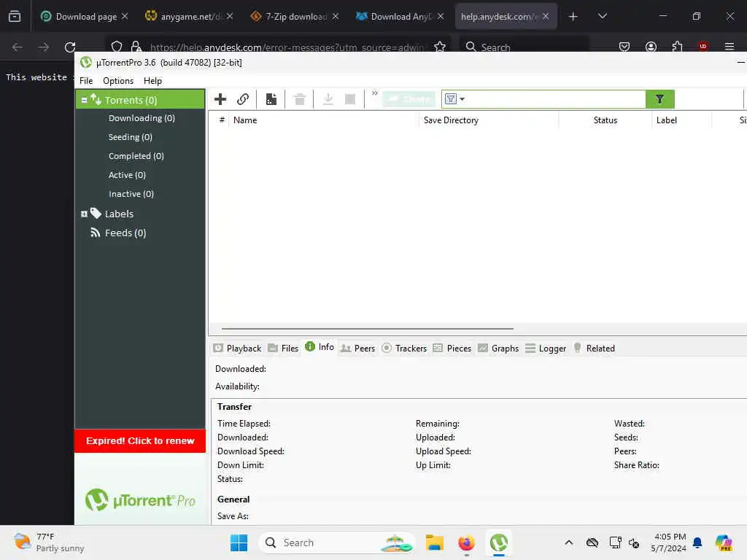Open Windows Start menu
The width and height of the screenshot is (747, 560).
point(239,542)
